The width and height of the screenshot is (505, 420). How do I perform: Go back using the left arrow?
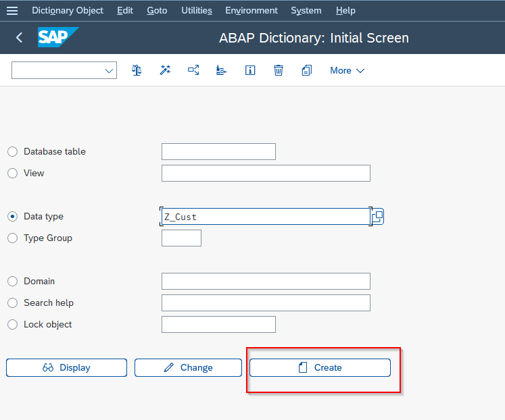19,38
